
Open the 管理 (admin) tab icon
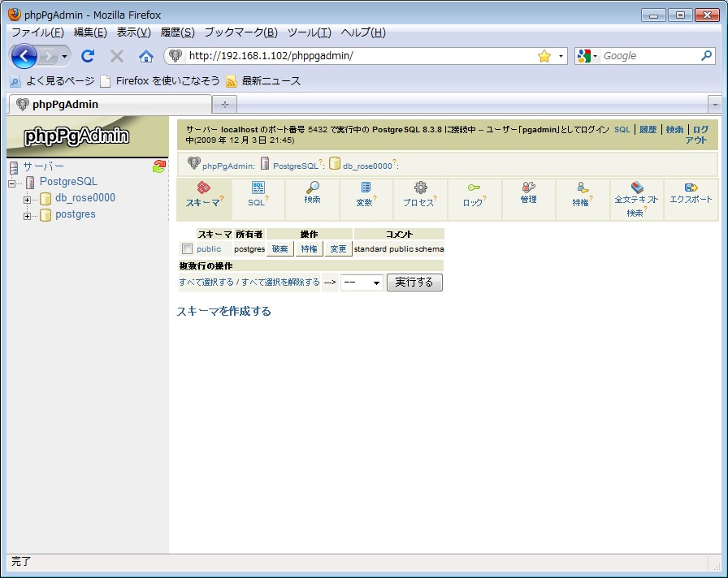pyautogui.click(x=528, y=187)
